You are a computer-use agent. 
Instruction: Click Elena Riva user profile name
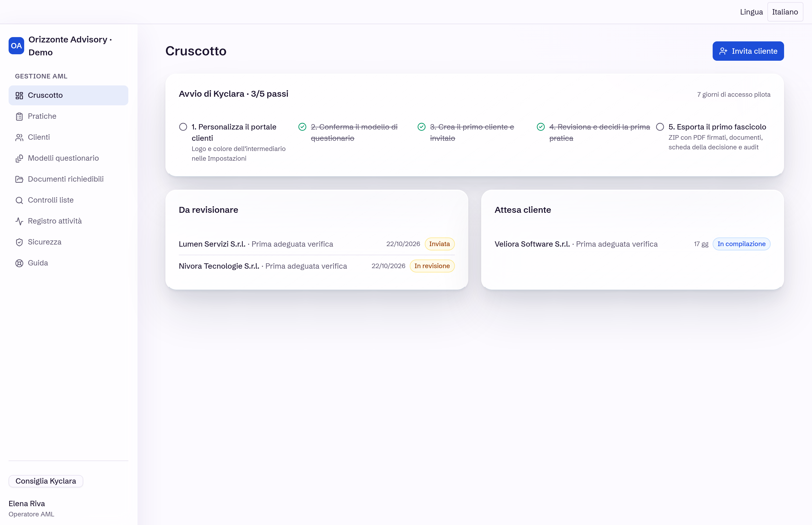[27, 504]
